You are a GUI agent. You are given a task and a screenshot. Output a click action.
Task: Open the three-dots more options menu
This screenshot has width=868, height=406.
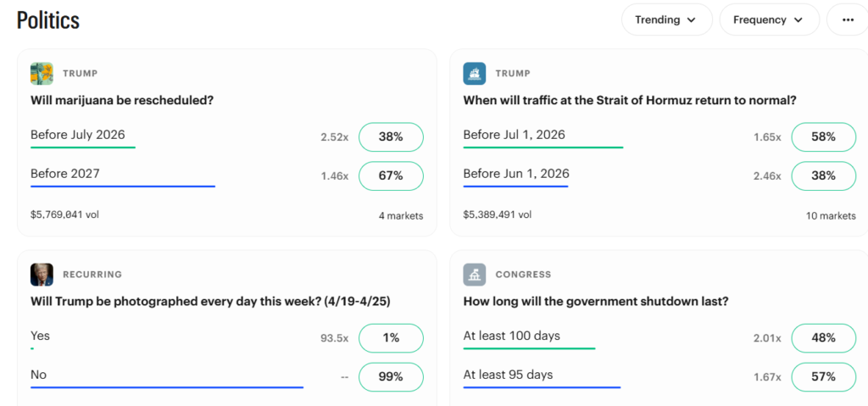[x=846, y=19]
